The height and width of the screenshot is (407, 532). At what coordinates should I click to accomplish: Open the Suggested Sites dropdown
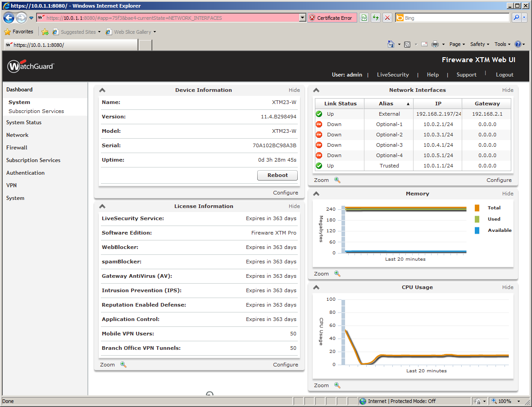tap(100, 32)
